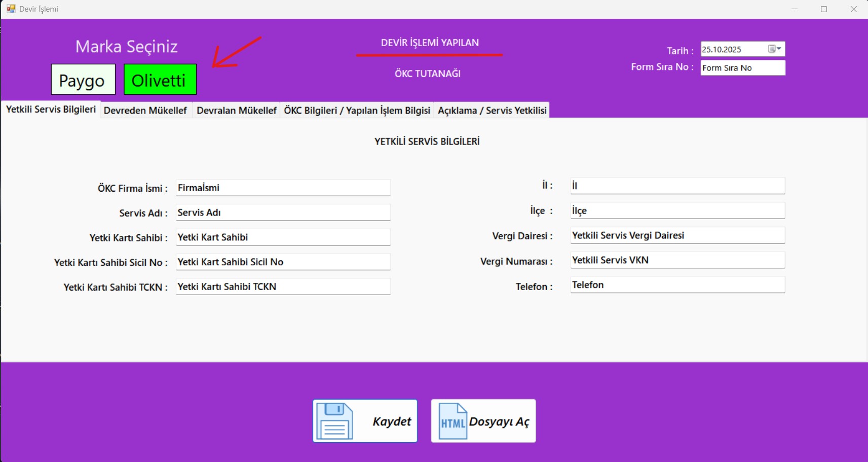Select the green Olivetti brand button
The height and width of the screenshot is (462, 868).
coord(160,80)
